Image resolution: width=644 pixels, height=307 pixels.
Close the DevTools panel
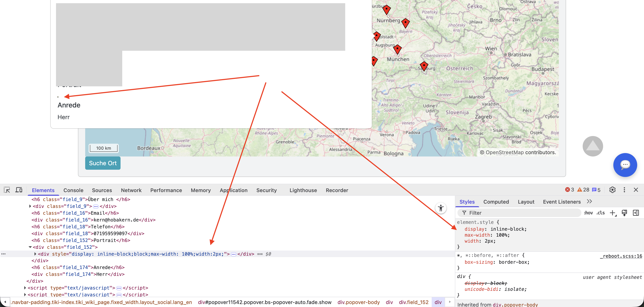(x=636, y=190)
